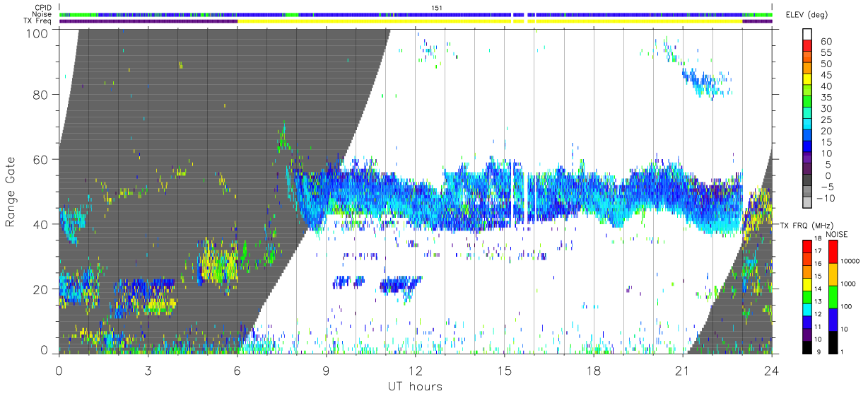
Task: Click the 'Noise' strip label at top left
Action: 42,14
